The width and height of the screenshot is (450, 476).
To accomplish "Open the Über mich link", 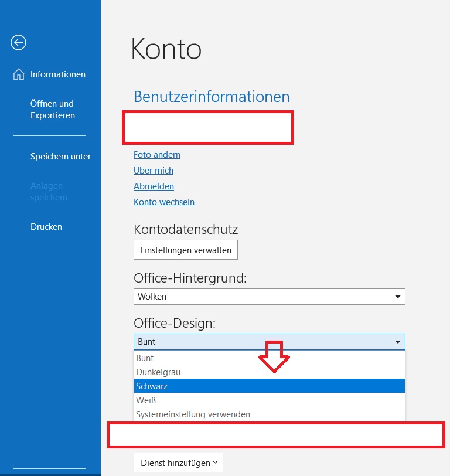I will pos(154,171).
